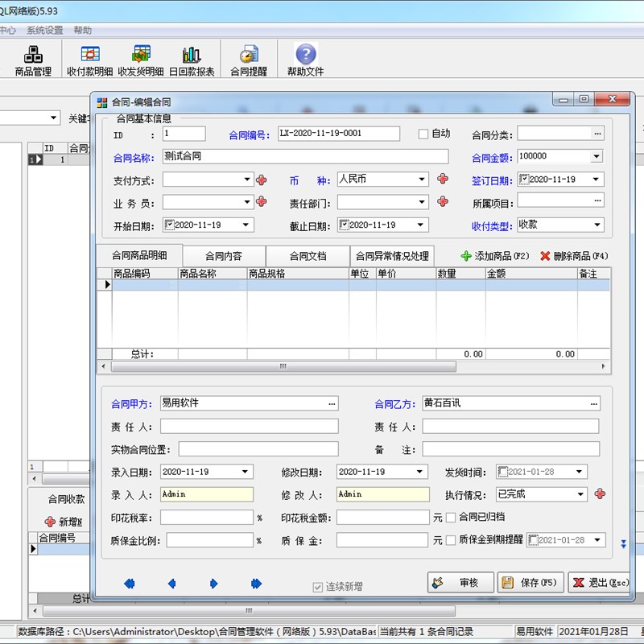Click the 审核 button
This screenshot has height=644, width=644.
coord(460,582)
